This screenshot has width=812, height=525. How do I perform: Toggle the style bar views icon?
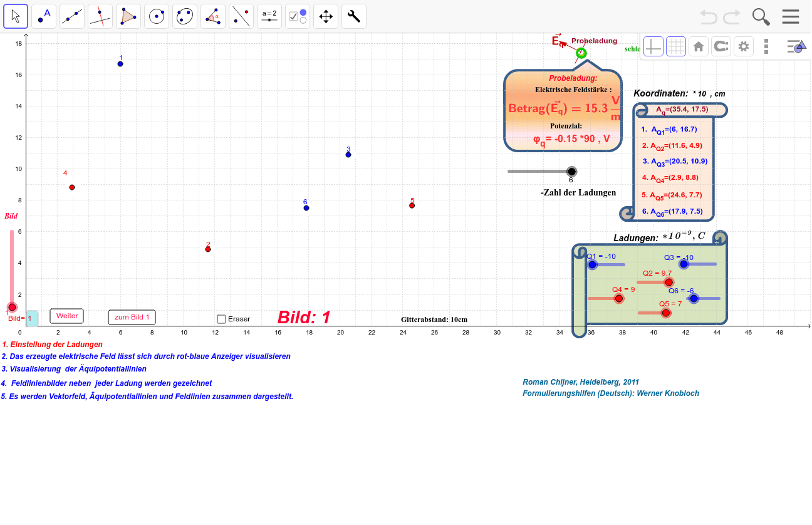pyautogui.click(x=796, y=46)
